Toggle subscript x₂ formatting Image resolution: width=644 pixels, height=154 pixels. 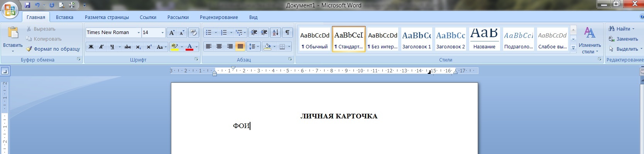tap(139, 47)
